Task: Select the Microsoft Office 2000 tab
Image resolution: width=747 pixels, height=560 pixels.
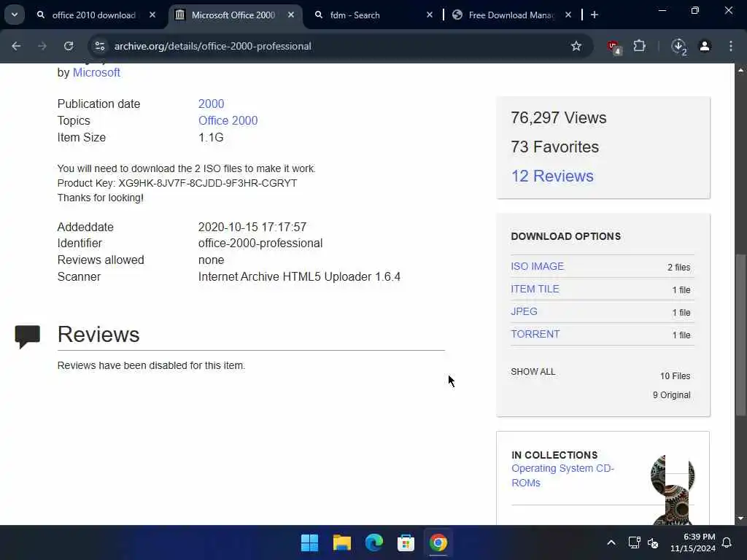Action: (x=233, y=15)
